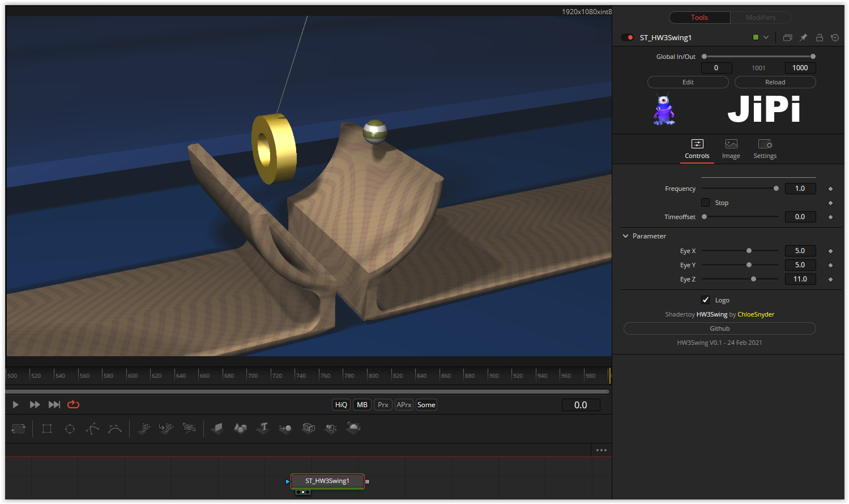849x504 pixels.
Task: Set a keyframe on Eye Z
Action: [x=830, y=279]
